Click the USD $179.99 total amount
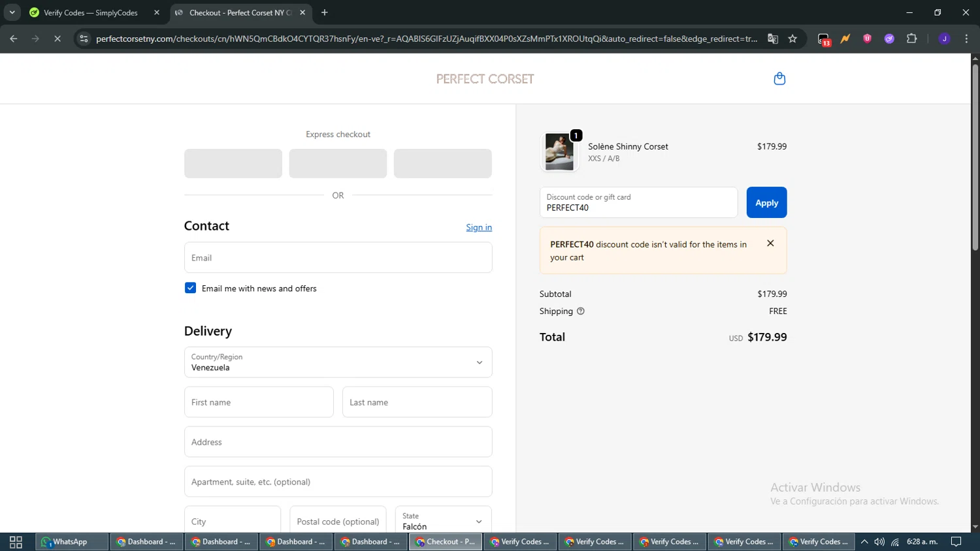 pos(758,338)
